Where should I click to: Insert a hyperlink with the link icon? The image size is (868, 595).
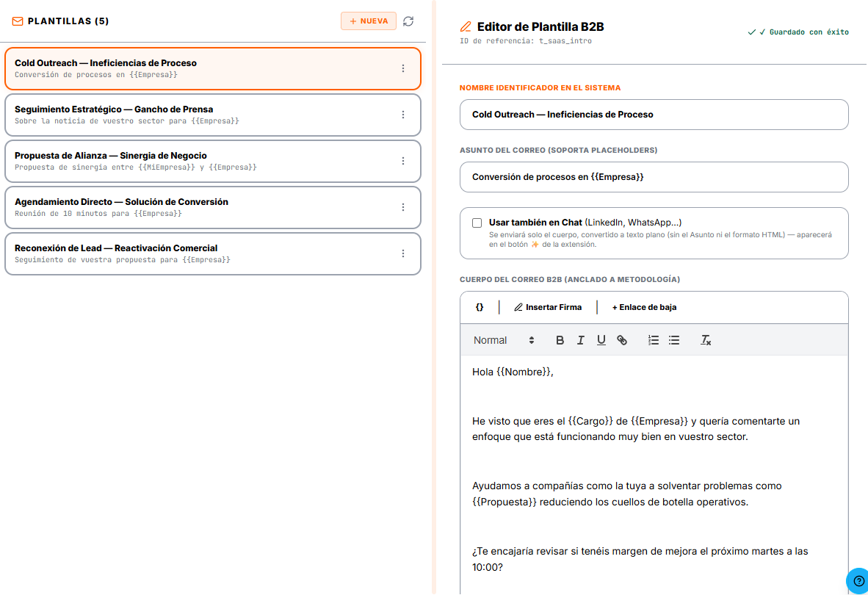tap(622, 340)
